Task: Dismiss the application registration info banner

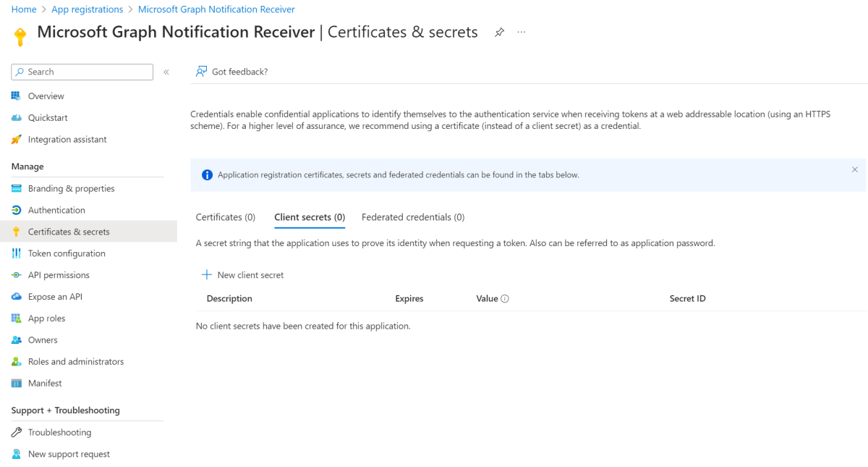Action: click(854, 169)
